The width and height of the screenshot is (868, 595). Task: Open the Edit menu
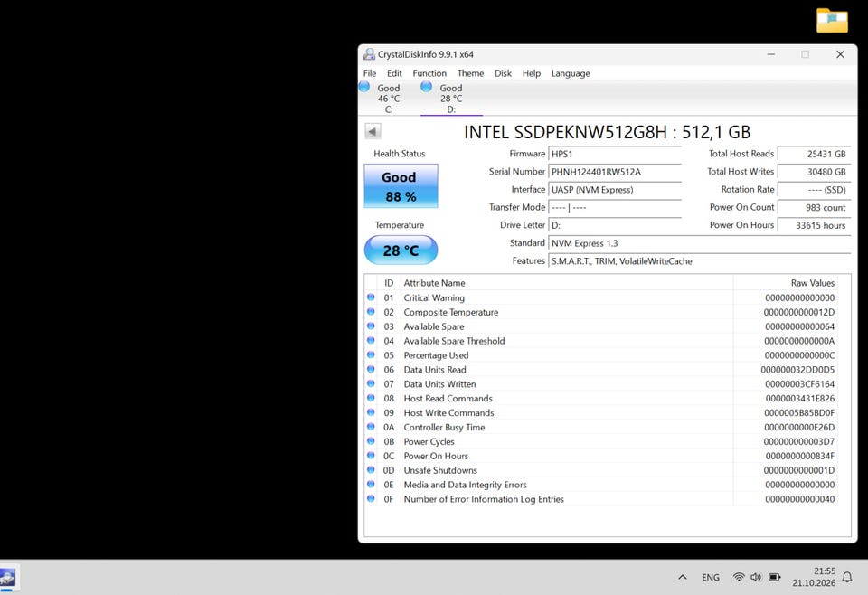(394, 73)
